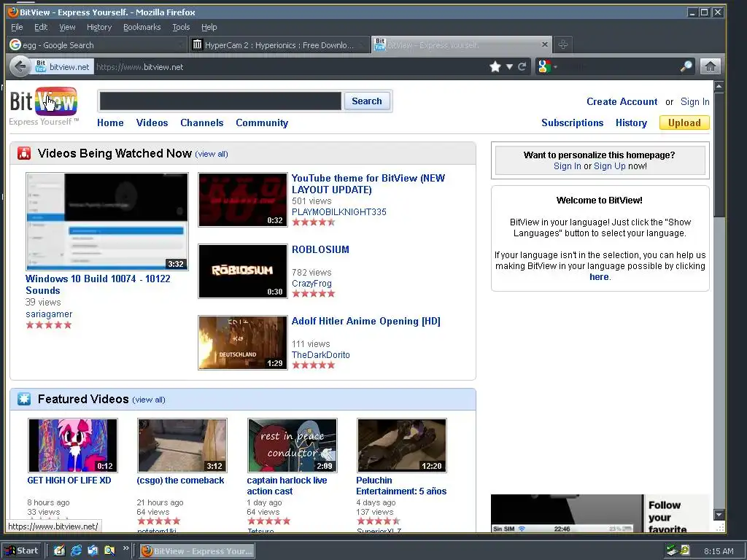This screenshot has width=747, height=560.
Task: Open the site History link beside Upload
Action: click(x=631, y=122)
